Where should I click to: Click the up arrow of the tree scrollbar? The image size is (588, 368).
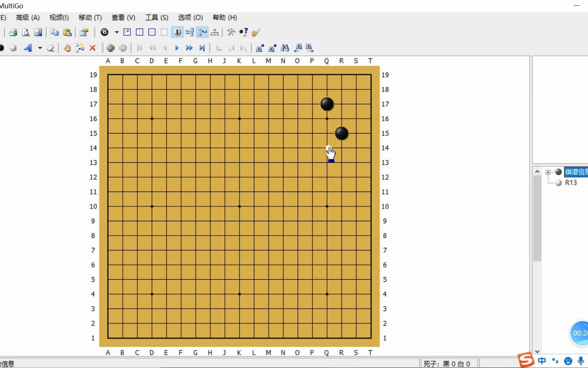click(537, 171)
